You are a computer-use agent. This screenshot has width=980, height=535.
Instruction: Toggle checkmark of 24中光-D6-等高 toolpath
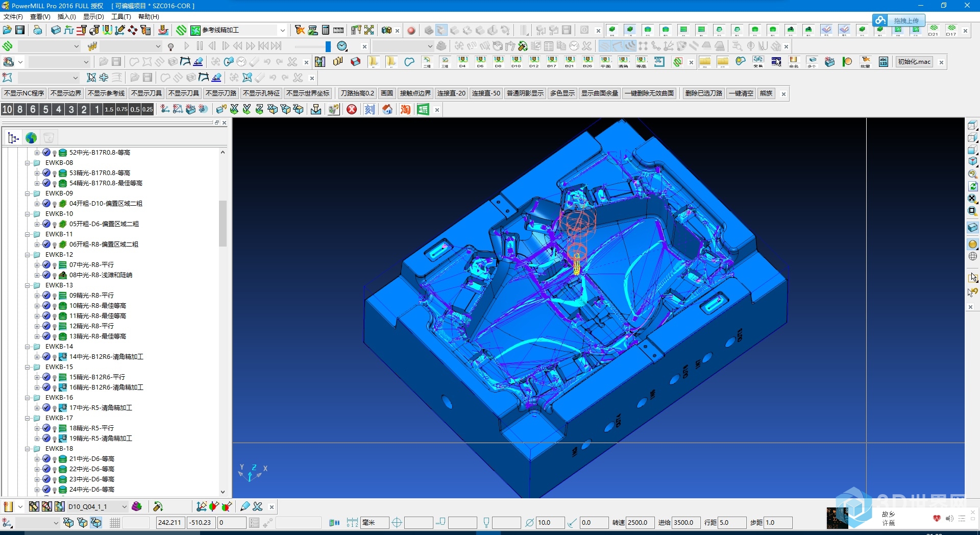pyautogui.click(x=46, y=489)
